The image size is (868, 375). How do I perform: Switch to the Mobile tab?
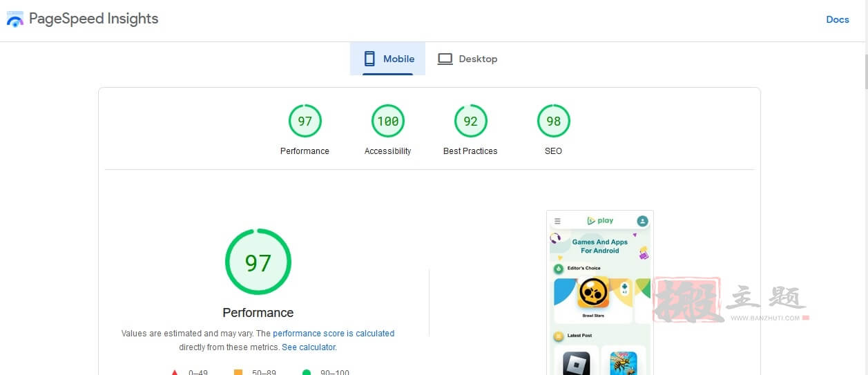(x=387, y=59)
